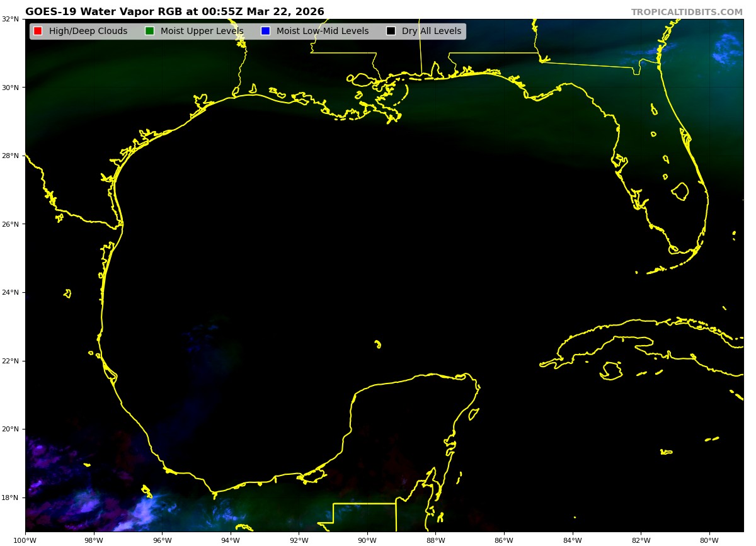756x546 pixels.
Task: Click the blue Moist Low-Mid Levels swatch
Action: click(x=265, y=31)
